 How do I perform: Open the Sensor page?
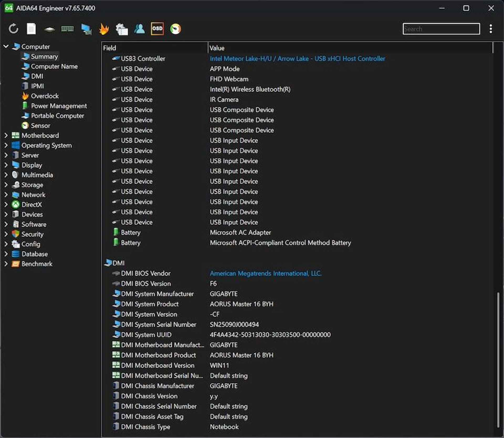click(x=36, y=126)
